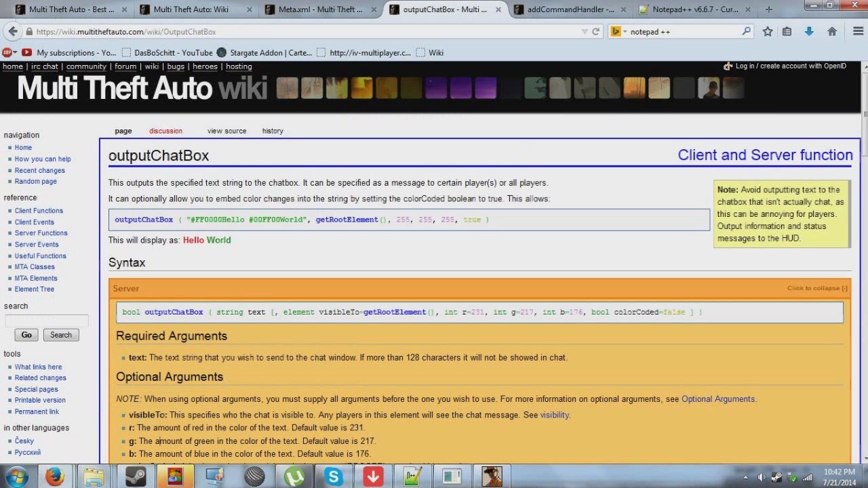The image size is (868, 488).
Task: Click the URL address bar
Action: coord(305,32)
